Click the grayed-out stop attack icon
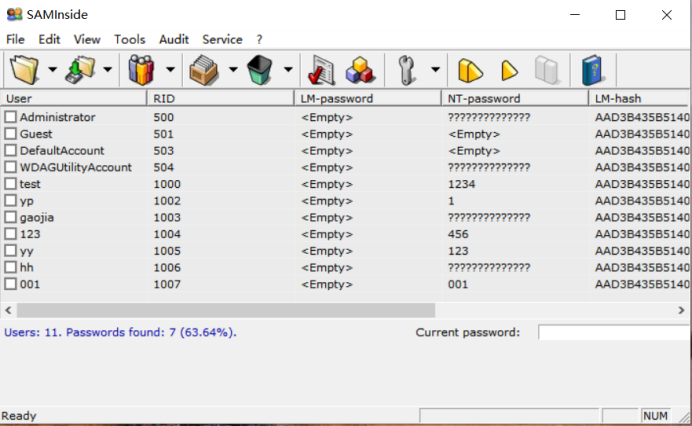 tap(547, 70)
